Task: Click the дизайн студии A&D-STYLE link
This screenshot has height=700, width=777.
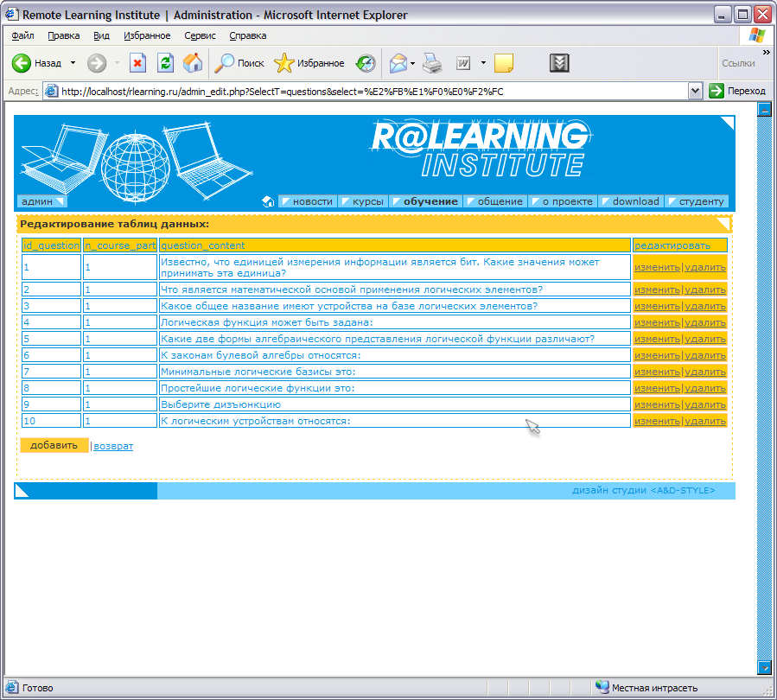Action: (643, 491)
